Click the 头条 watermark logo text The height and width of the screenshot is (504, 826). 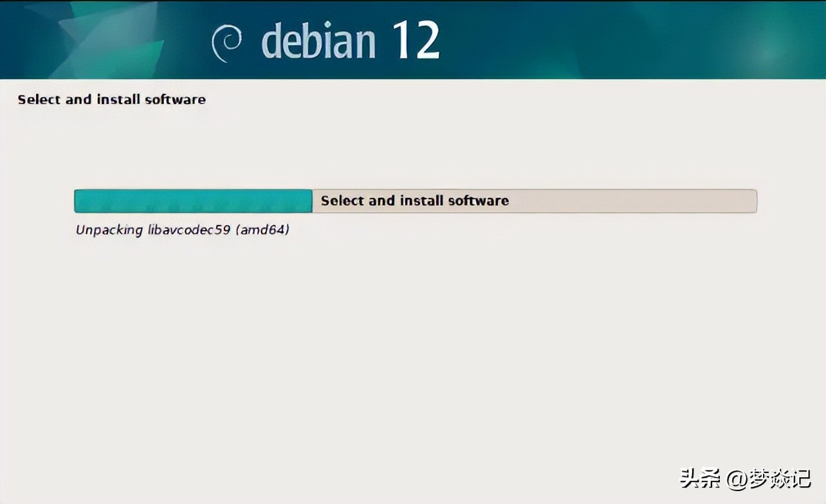click(x=701, y=479)
